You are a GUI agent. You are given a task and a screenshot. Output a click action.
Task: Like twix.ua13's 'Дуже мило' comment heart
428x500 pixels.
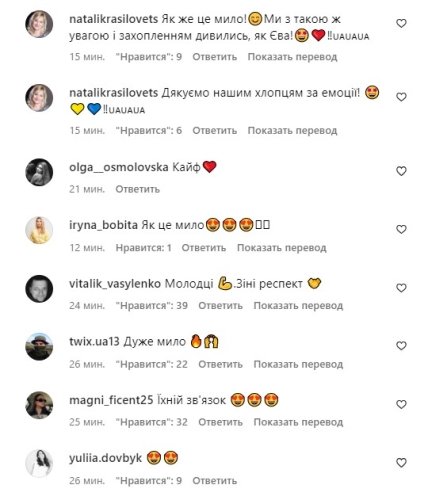tap(401, 346)
